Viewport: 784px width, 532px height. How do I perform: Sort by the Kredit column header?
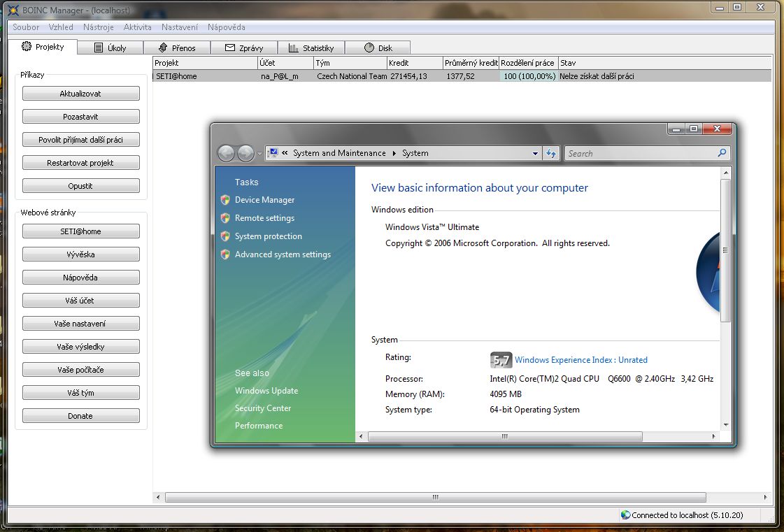[415, 63]
